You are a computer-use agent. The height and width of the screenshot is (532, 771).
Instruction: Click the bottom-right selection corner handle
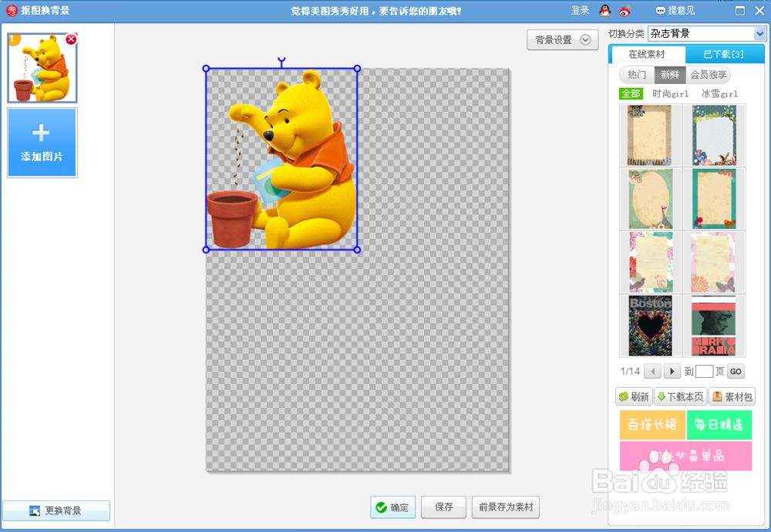click(358, 250)
